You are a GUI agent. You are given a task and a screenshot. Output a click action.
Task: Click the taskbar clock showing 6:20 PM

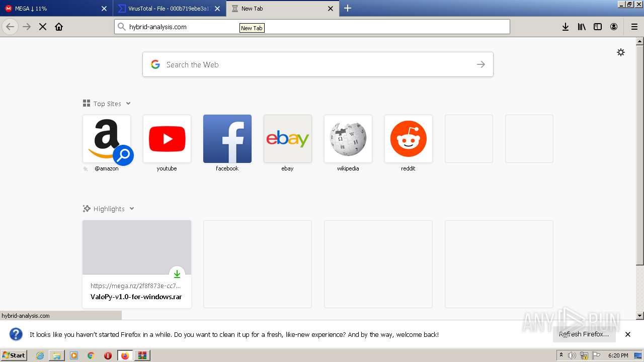point(618,355)
